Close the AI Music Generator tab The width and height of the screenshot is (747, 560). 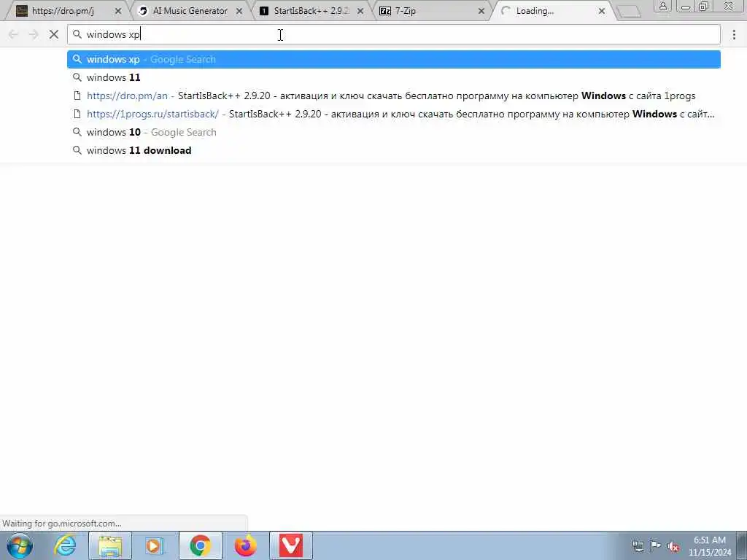click(239, 11)
